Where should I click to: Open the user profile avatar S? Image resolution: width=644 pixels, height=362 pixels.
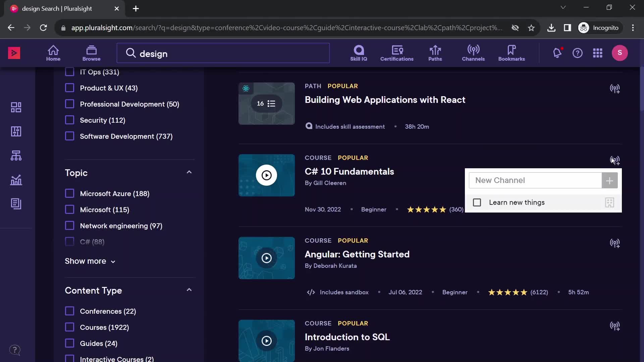point(620,53)
